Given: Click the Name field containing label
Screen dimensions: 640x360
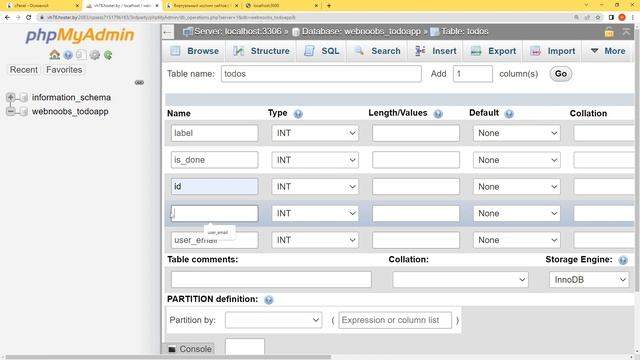Looking at the screenshot, I should point(214,133).
